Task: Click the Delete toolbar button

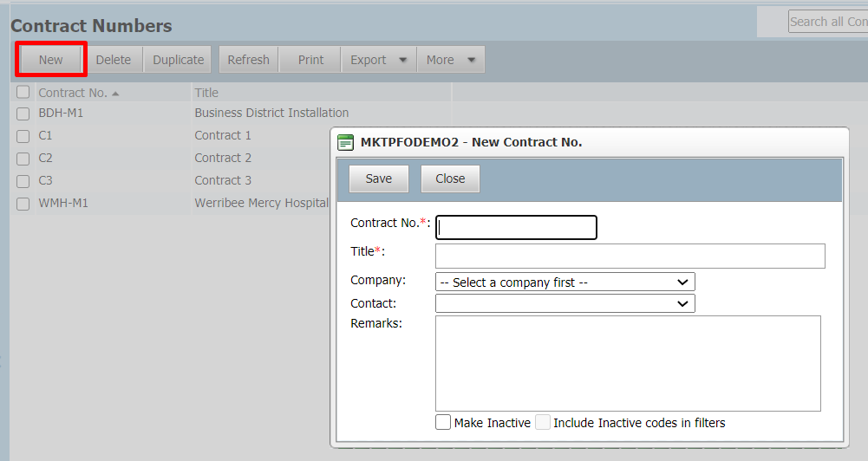Action: (114, 59)
